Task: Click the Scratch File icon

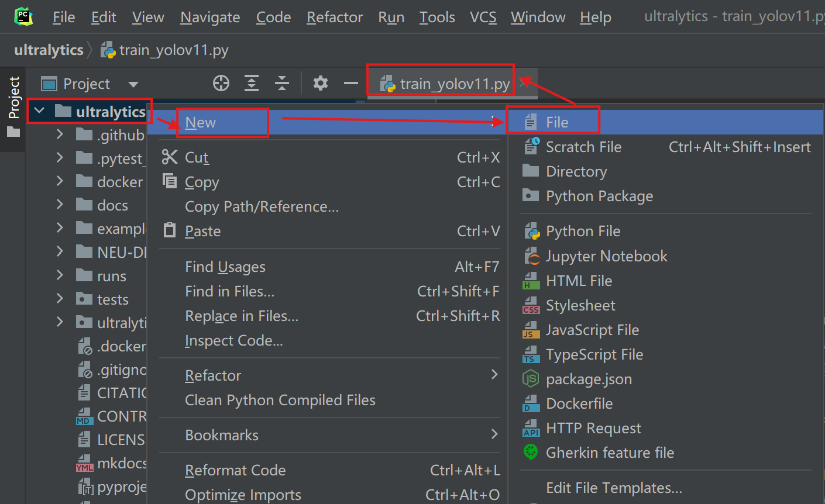Action: [x=531, y=146]
